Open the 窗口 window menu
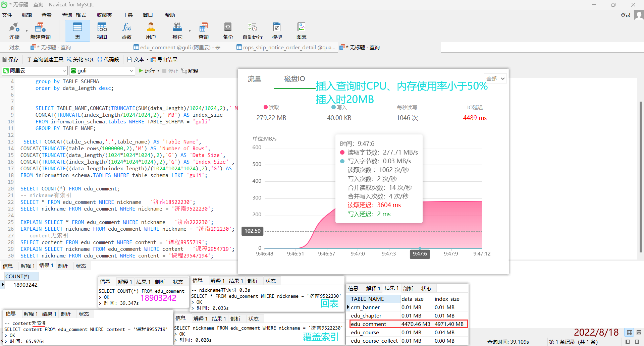644x346 pixels. [148, 15]
